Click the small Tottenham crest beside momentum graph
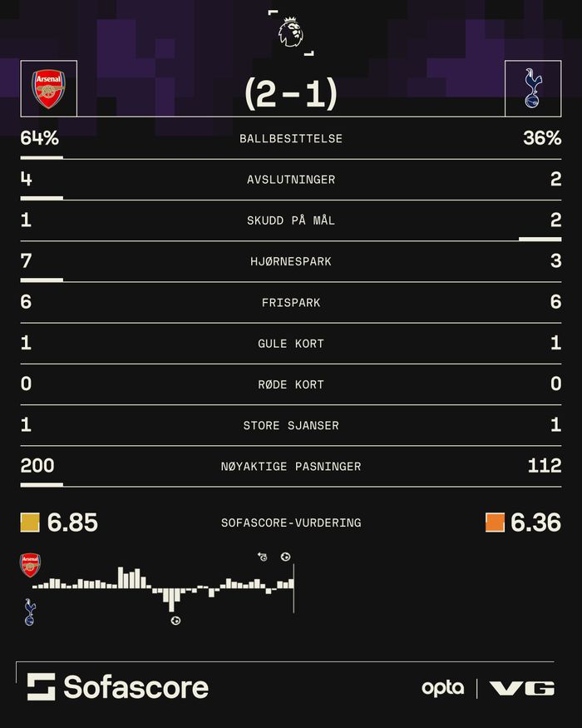582x728 pixels. click(30, 612)
